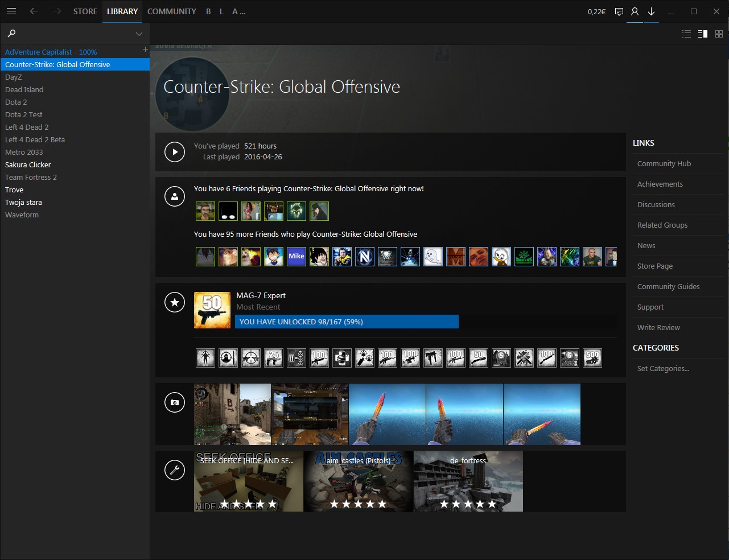Switch to list view mode

click(686, 34)
